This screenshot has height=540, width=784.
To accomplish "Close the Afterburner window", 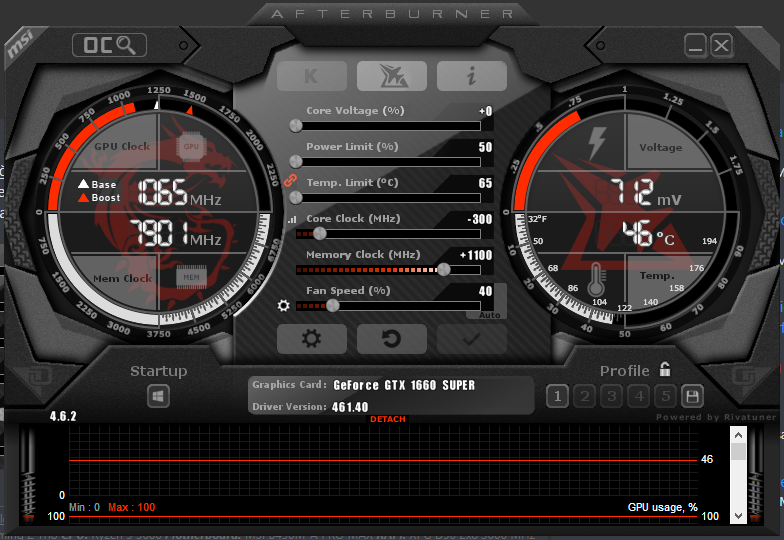I will coord(722,46).
